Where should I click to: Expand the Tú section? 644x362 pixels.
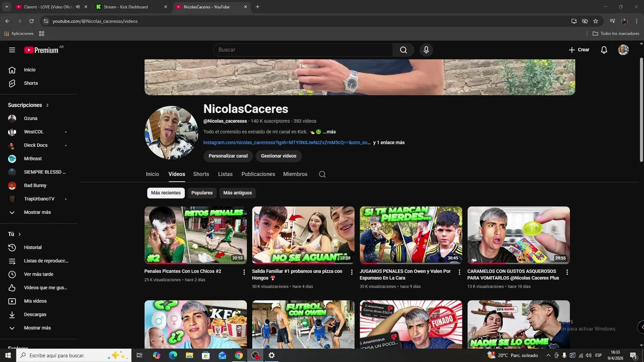tap(19, 234)
